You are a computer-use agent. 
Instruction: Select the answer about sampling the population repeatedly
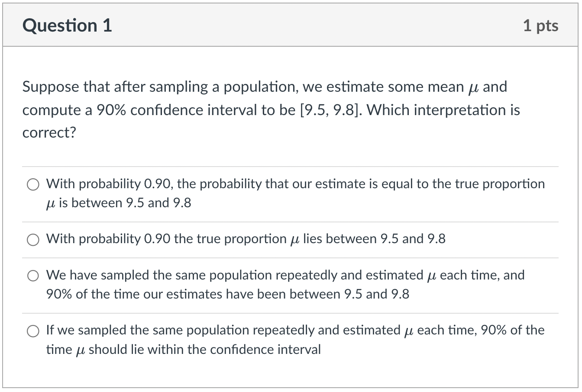pos(33,275)
